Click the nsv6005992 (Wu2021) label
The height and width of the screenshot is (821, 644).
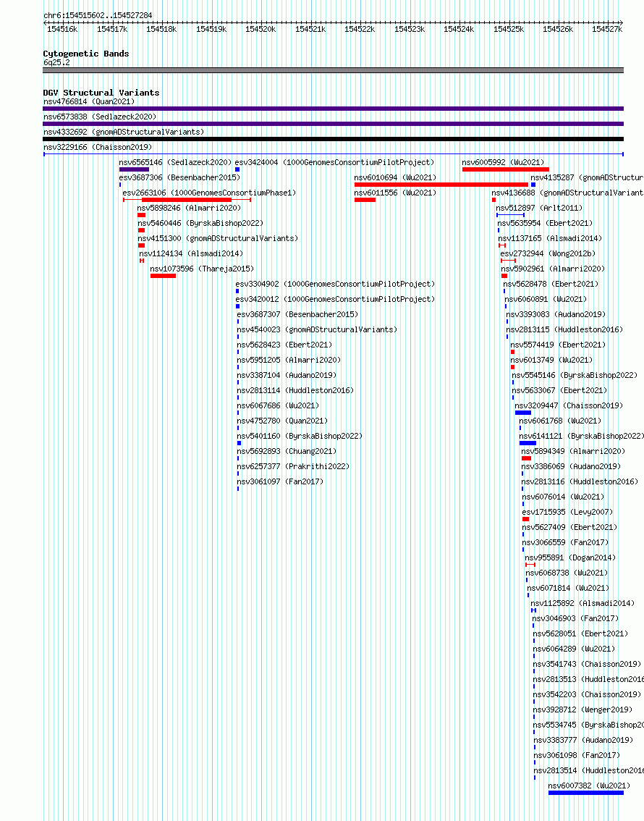[x=503, y=162]
